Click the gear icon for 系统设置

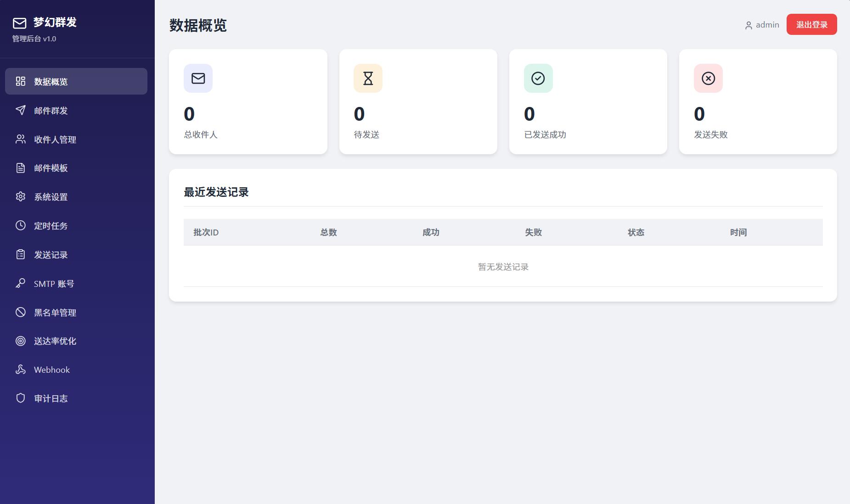coord(21,196)
